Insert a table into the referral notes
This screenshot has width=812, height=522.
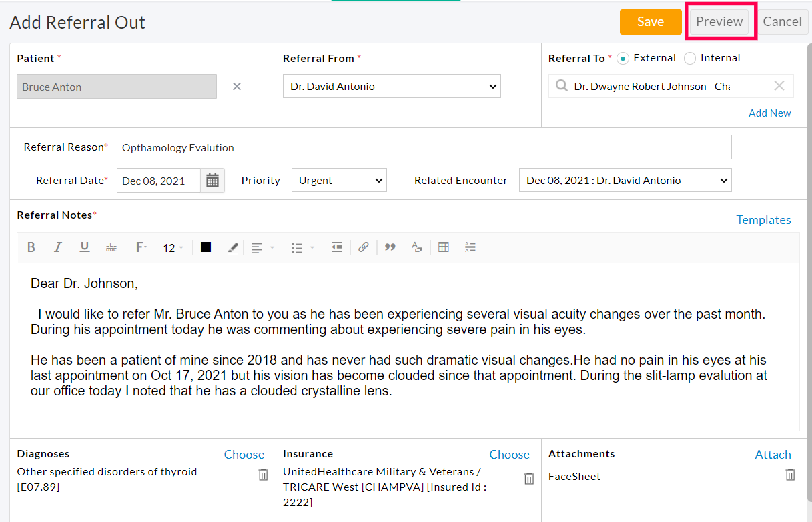click(443, 247)
